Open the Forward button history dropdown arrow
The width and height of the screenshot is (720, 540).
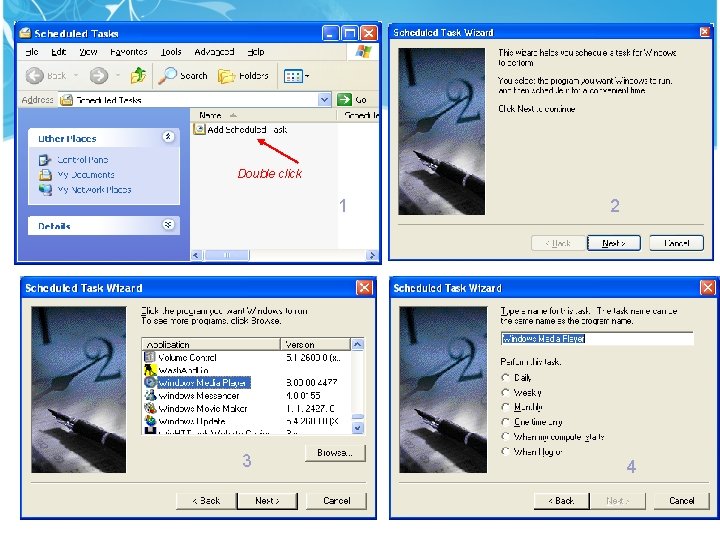[118, 76]
